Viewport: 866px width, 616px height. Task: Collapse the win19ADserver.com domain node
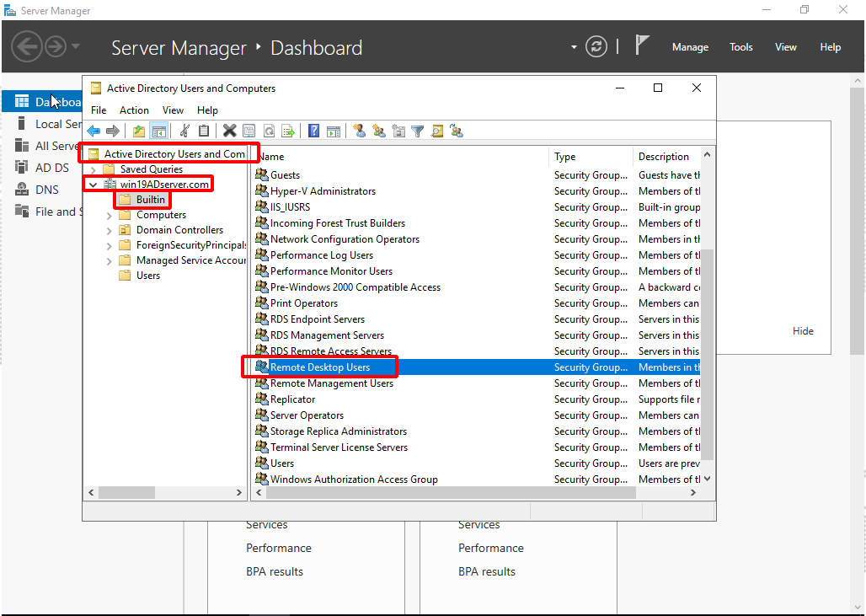93,185
